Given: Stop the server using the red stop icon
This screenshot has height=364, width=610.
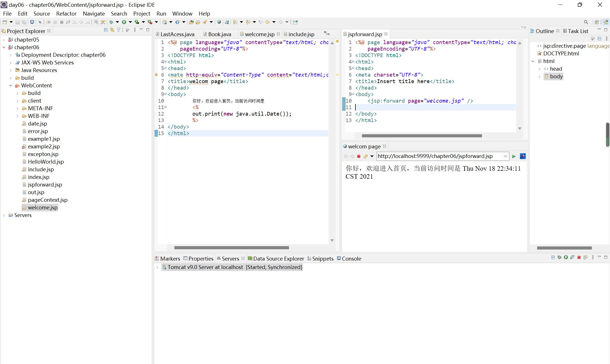Looking at the screenshot, I should pos(579,257).
